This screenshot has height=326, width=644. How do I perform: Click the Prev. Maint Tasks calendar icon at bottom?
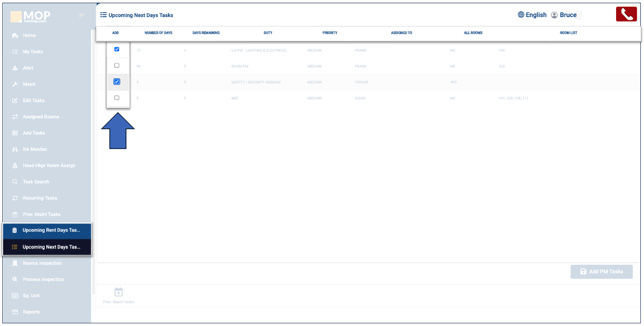[x=118, y=292]
